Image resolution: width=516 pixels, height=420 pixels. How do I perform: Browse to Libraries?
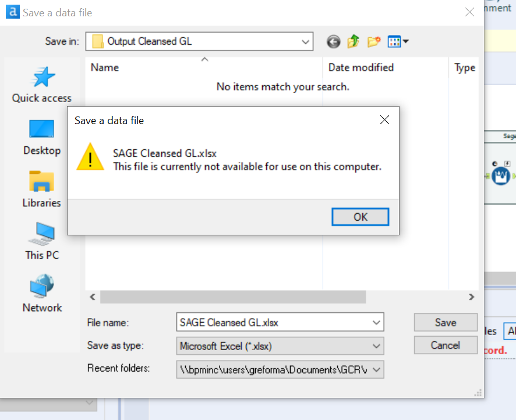(41, 186)
